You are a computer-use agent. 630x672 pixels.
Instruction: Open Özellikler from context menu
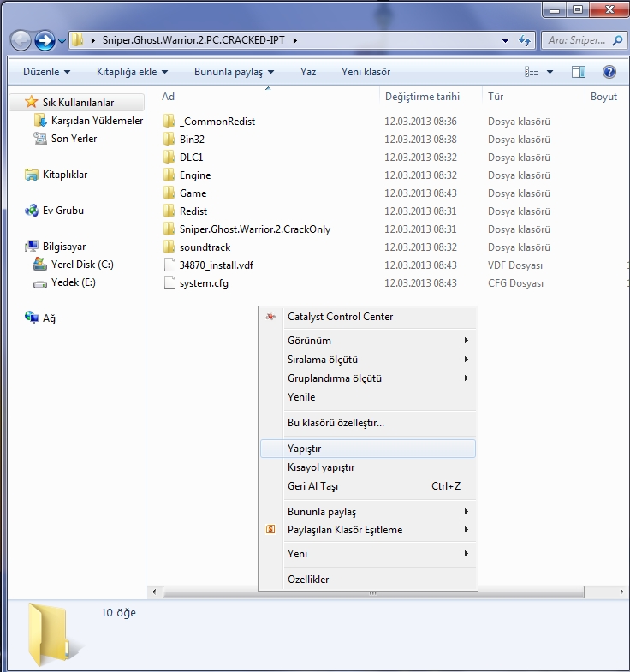(368, 580)
